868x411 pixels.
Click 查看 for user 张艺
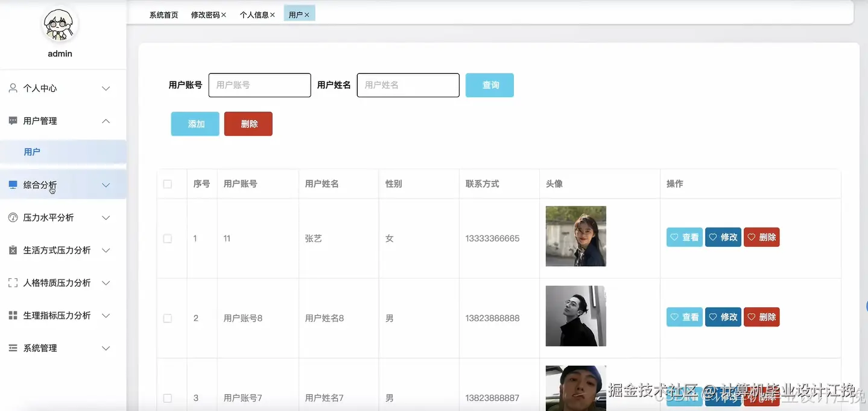(685, 237)
